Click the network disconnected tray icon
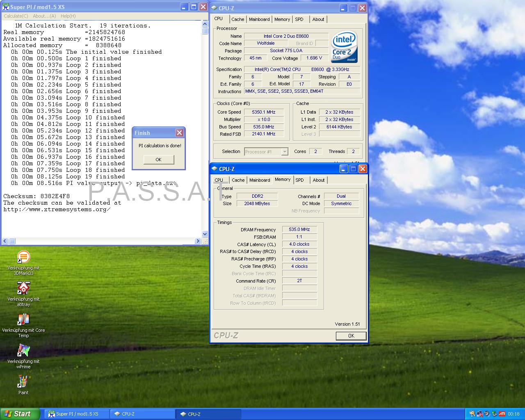The image size is (525, 420). pos(479,414)
